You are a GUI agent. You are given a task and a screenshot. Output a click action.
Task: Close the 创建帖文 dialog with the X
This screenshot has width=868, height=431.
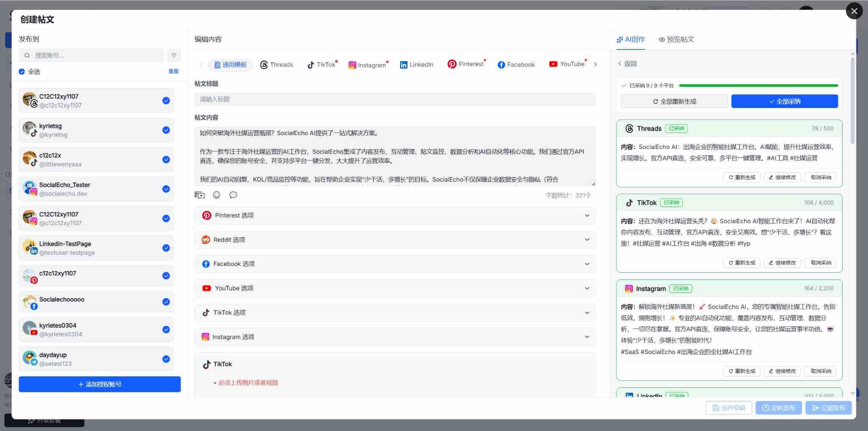(x=854, y=11)
